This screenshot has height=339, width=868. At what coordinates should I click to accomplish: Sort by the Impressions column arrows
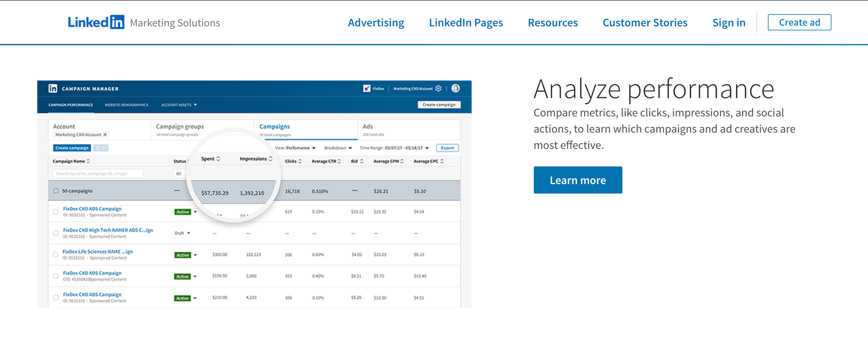pos(271,158)
